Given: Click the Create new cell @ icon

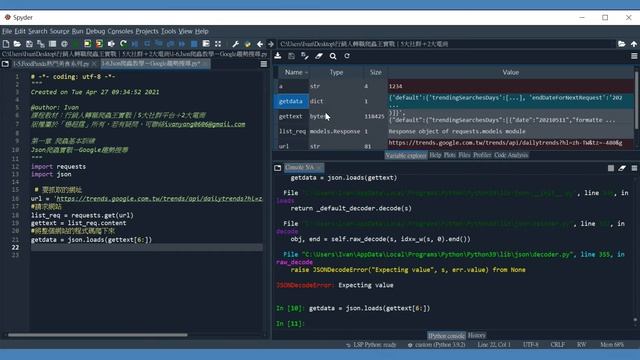Looking at the screenshot, I should click(64, 44).
